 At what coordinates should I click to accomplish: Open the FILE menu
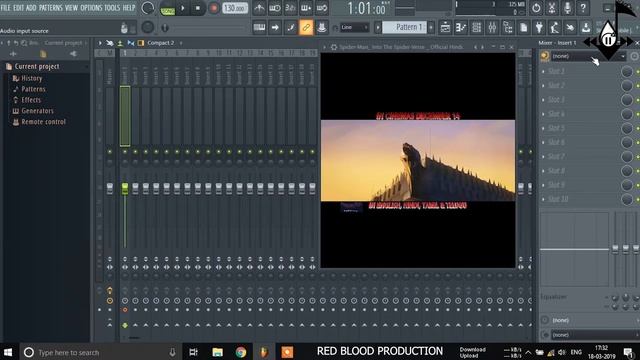(x=6, y=8)
